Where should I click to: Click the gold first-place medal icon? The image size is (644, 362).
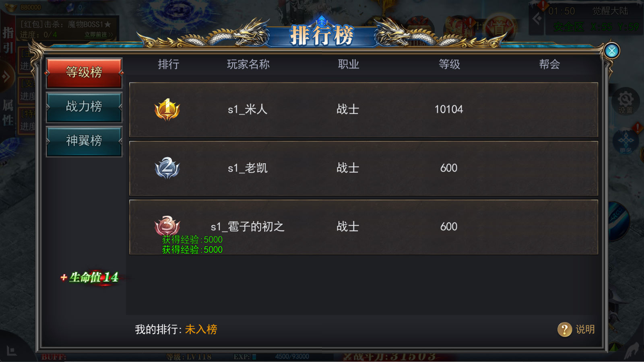(x=167, y=109)
